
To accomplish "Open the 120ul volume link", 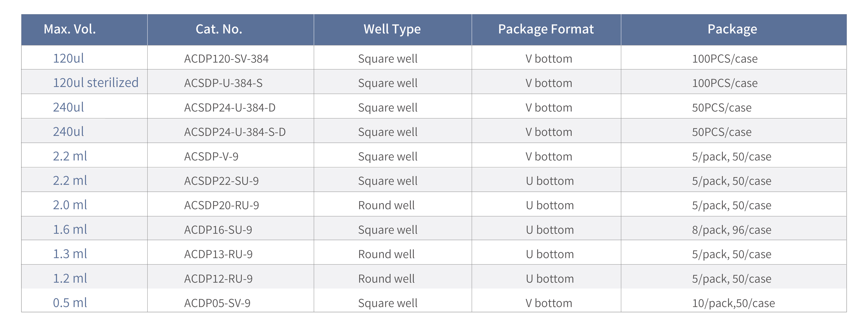I will (68, 58).
